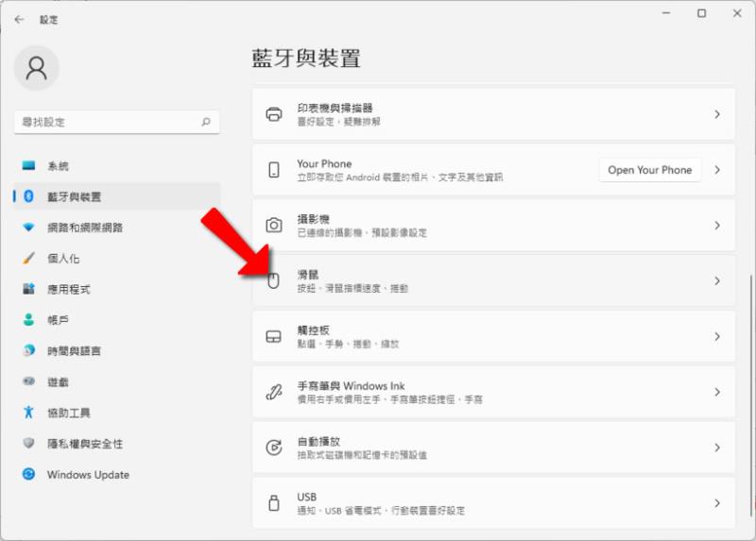This screenshot has width=756, height=541.
Task: Open Windows Update settings category
Action: [116, 474]
